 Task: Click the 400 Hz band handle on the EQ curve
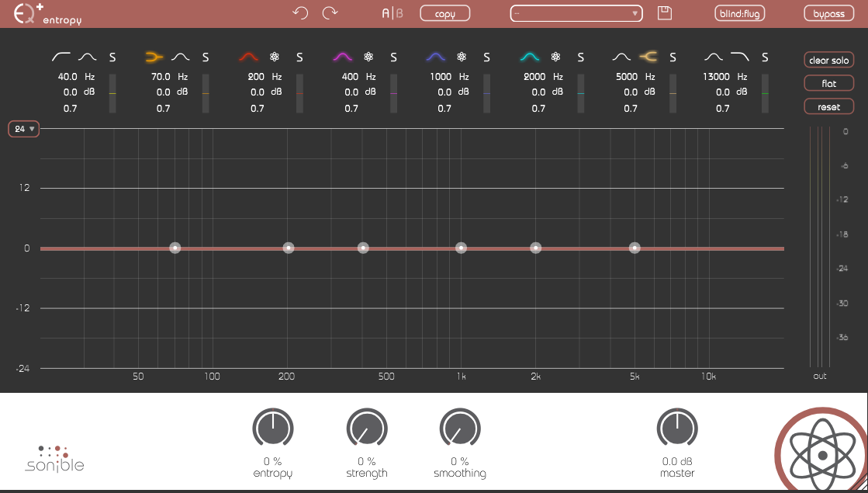pyautogui.click(x=363, y=248)
